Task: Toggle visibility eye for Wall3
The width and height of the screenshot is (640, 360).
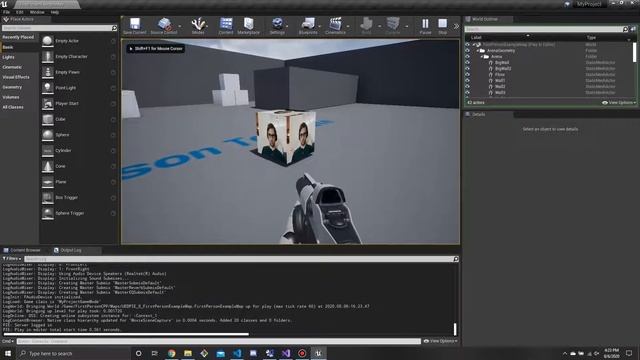Action: (x=467, y=93)
